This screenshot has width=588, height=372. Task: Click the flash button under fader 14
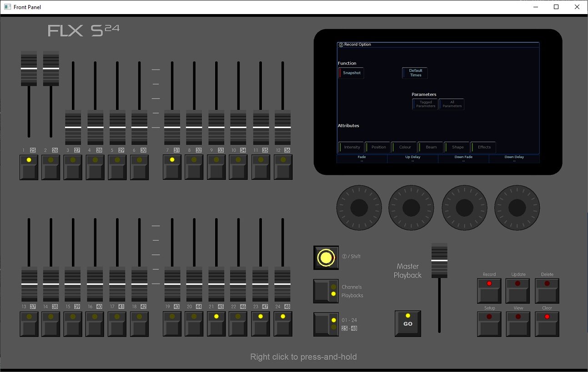(x=50, y=324)
